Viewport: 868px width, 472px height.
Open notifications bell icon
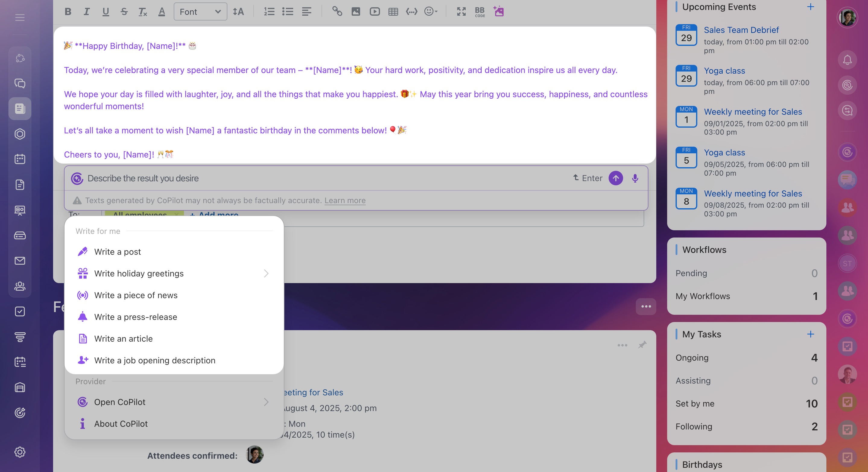(847, 60)
